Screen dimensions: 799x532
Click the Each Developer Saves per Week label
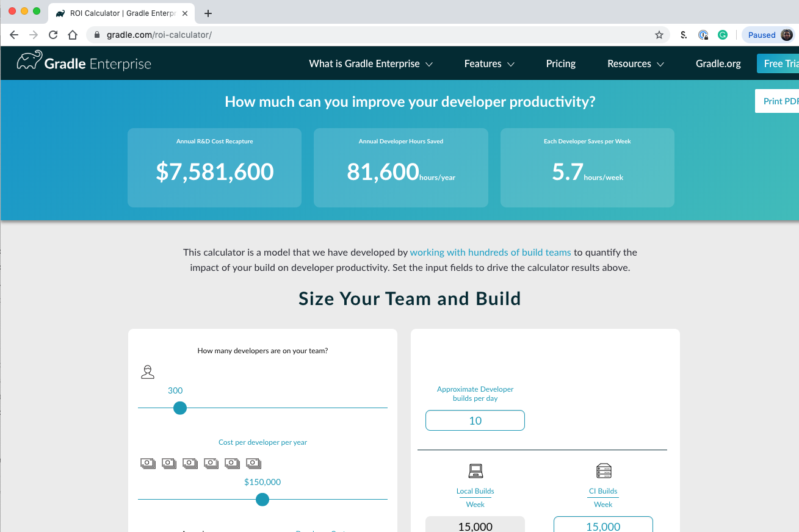click(587, 142)
